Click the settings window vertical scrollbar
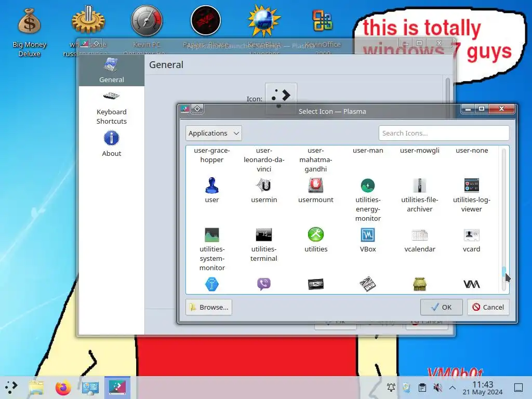This screenshot has height=399, width=532. [447, 91]
